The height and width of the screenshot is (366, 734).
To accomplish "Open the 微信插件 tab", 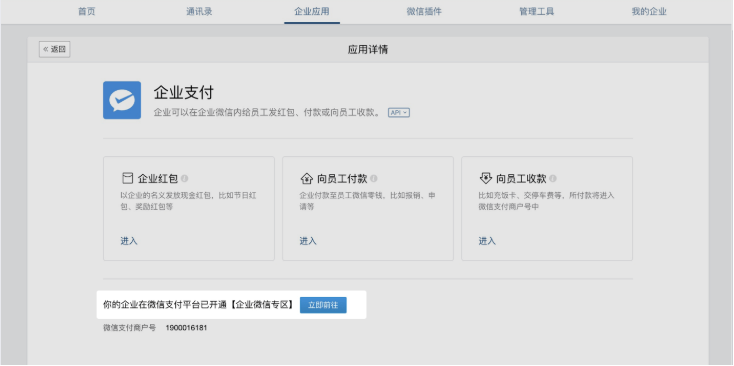I will click(x=424, y=12).
